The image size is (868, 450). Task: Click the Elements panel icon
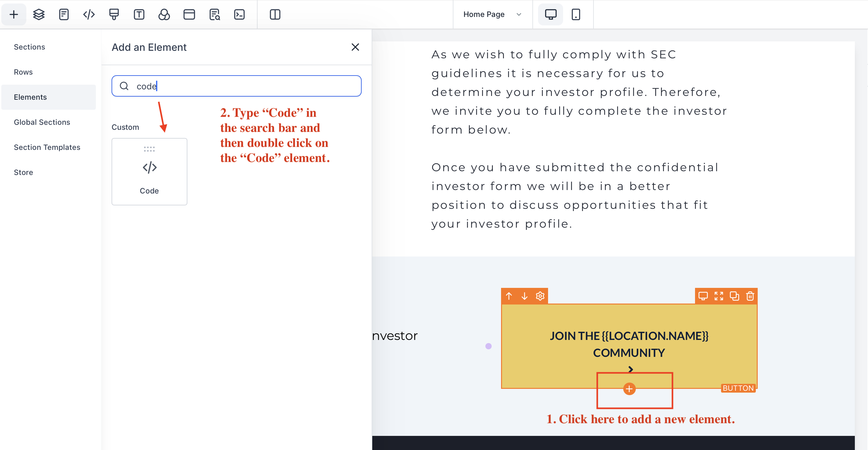(x=30, y=97)
